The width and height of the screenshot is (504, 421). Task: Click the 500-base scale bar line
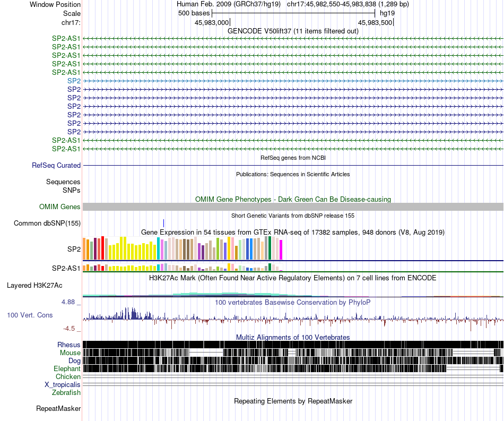[293, 13]
